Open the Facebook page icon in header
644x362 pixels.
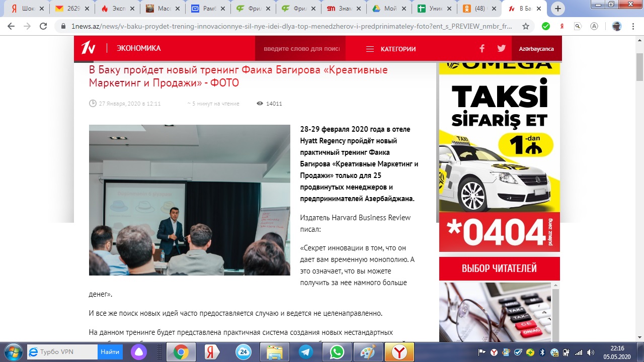coord(482,48)
